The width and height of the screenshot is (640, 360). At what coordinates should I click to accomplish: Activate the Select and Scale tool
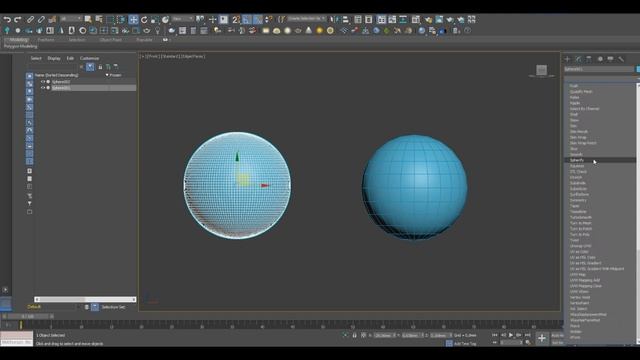point(155,19)
